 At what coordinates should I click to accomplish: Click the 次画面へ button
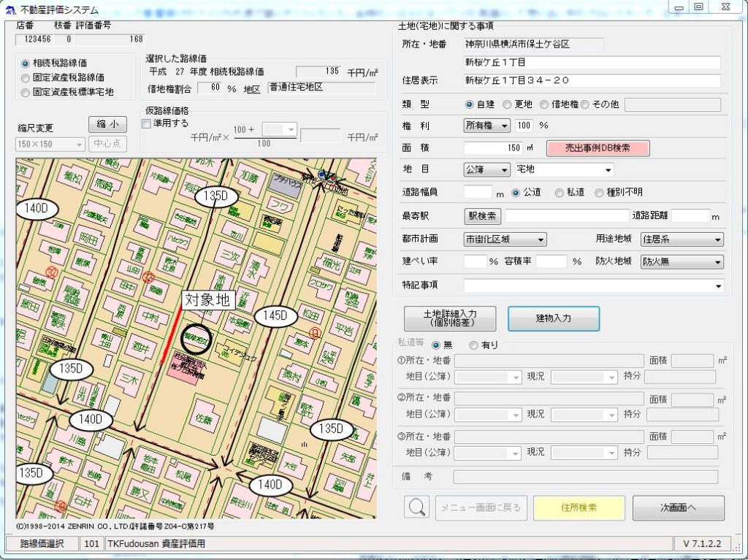[678, 507]
